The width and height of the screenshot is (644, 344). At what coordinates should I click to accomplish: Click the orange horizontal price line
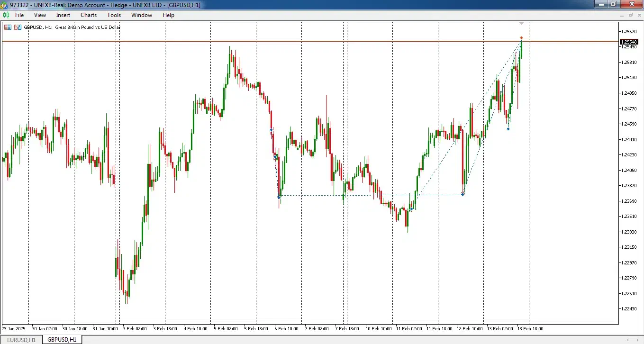coord(284,42)
